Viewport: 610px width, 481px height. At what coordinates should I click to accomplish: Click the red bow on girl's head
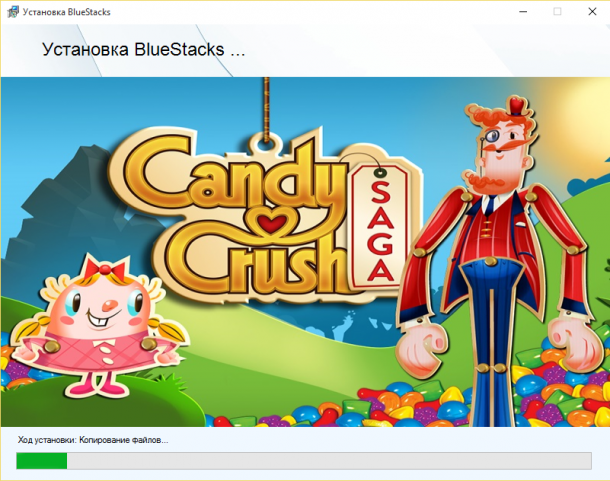pyautogui.click(x=105, y=269)
